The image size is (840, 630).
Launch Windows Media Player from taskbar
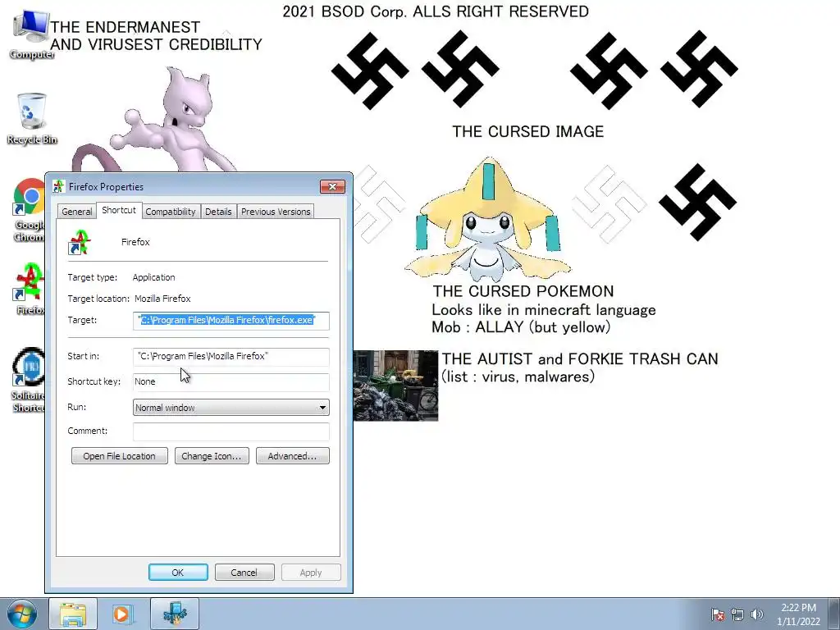point(121,614)
